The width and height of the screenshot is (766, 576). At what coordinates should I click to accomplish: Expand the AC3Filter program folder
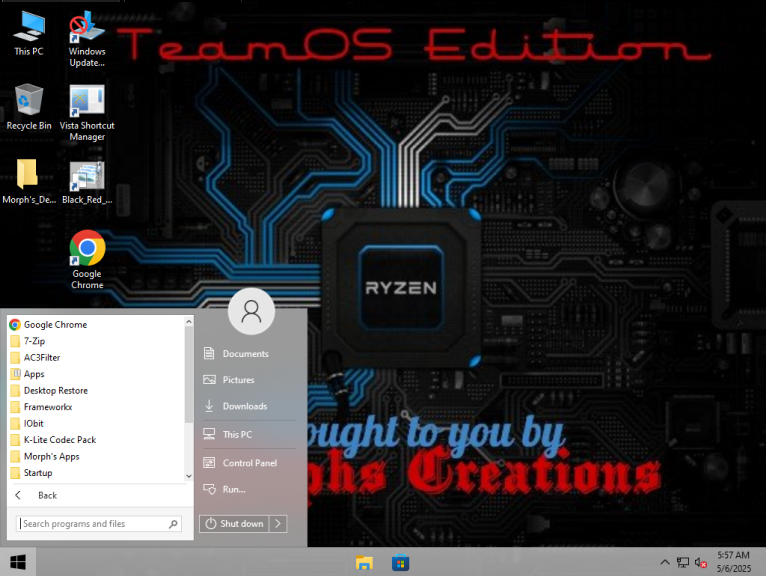[97, 358]
